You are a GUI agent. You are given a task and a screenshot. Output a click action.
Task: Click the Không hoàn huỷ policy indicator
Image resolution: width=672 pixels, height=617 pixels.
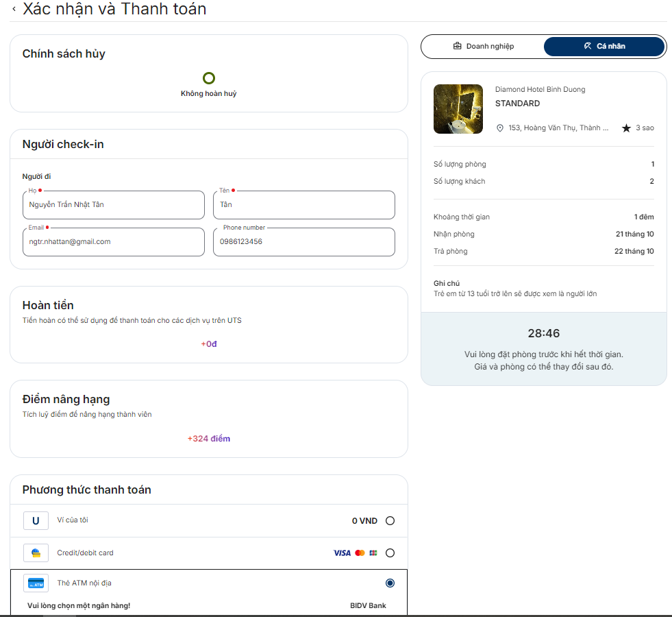[209, 79]
